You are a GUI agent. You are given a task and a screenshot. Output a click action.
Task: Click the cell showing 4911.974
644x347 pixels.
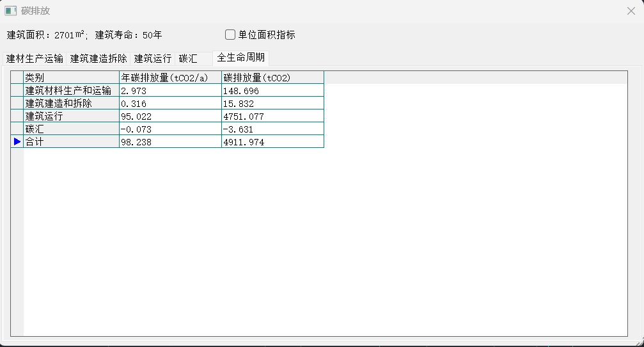(272, 142)
